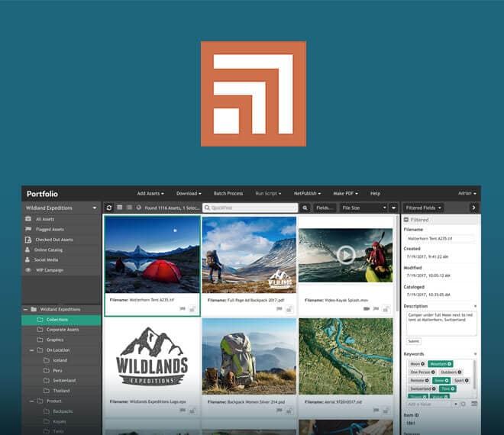The image size is (504, 435).
Task: Click the flag icon on Video-Kayak Splash card
Action: click(x=376, y=309)
